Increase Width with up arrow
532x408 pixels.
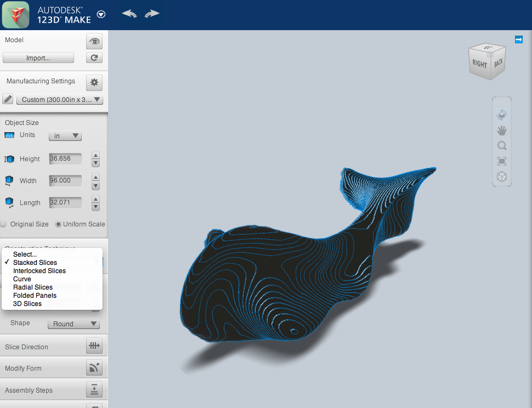pyautogui.click(x=95, y=177)
